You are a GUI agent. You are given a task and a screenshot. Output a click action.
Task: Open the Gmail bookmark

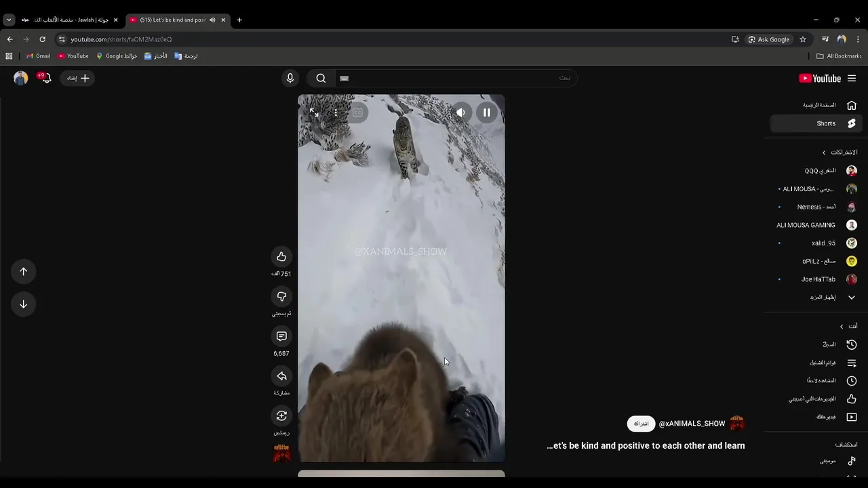point(39,56)
